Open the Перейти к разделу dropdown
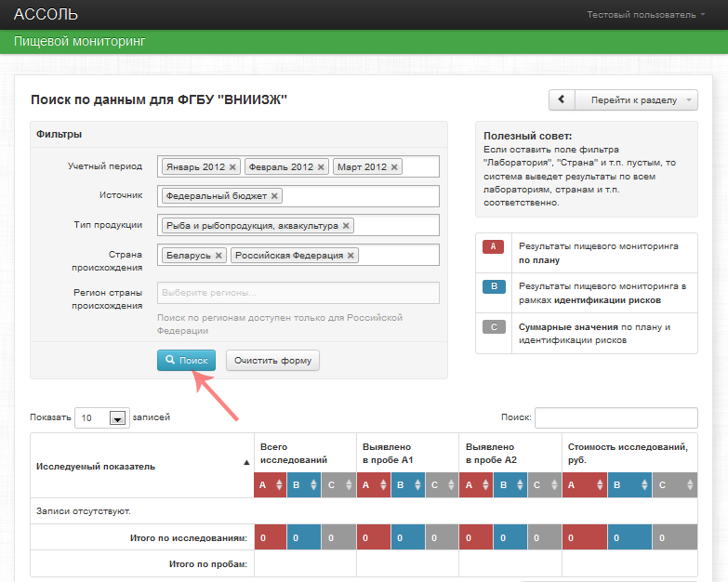 (x=636, y=100)
